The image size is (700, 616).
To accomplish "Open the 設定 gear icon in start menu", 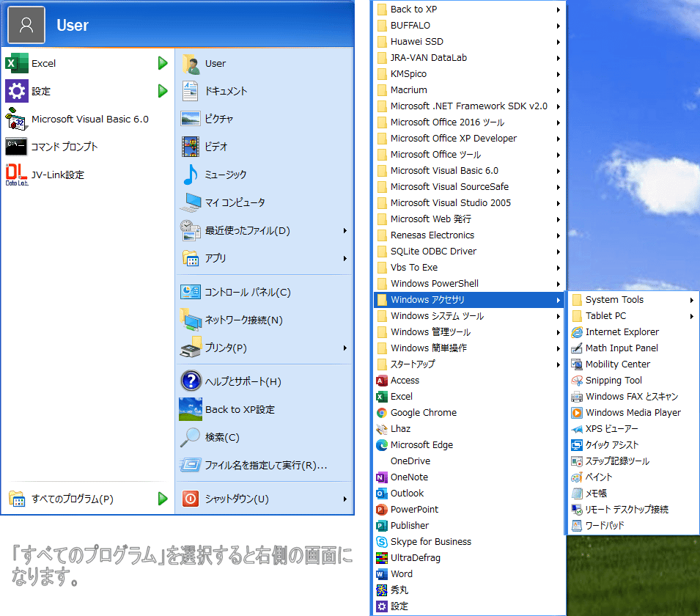I will pos(17,91).
